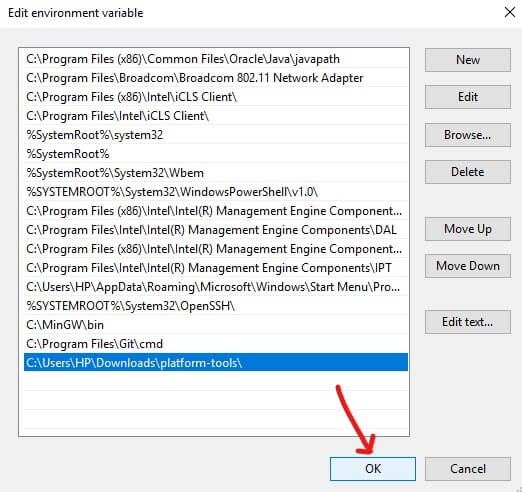Select the Git\cmd path entry

[x=216, y=344]
